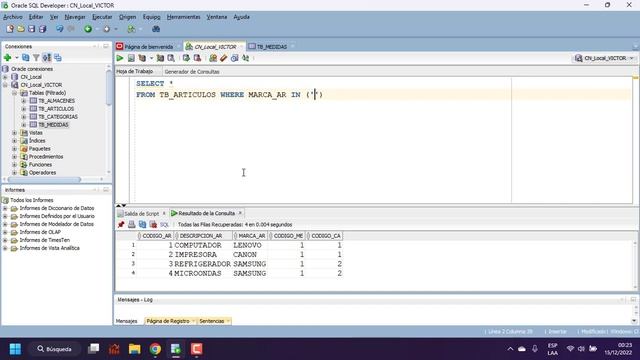Click the MARCA_AR column header

click(250, 236)
